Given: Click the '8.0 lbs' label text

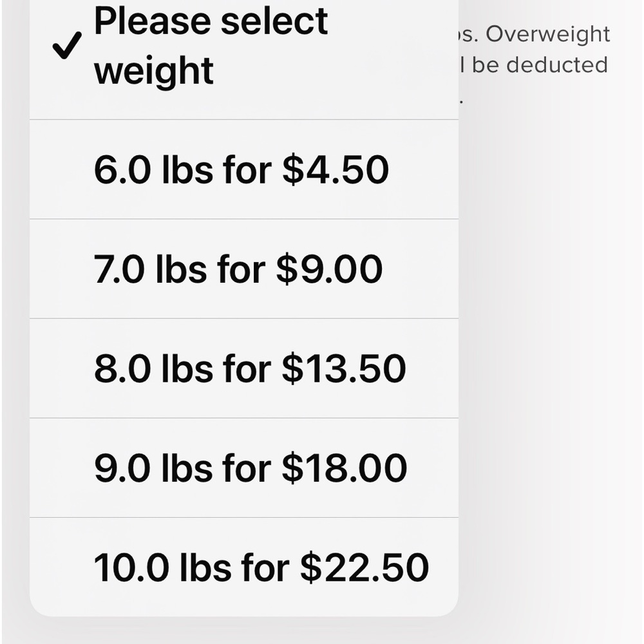Looking at the screenshot, I should pos(154,368).
